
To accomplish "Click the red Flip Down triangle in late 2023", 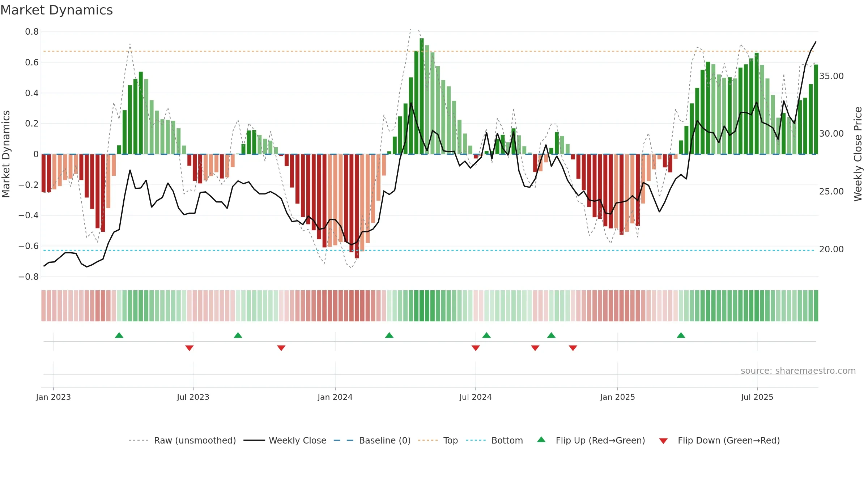I will 281,348.
